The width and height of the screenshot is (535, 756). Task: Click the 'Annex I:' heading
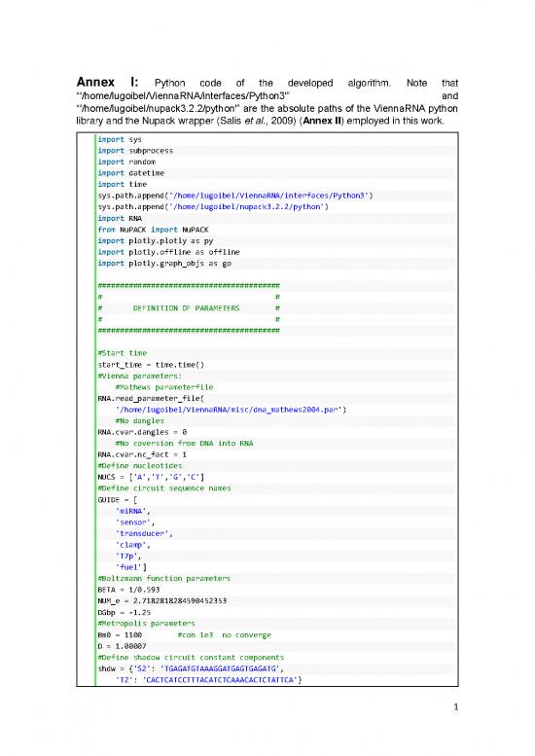pyautogui.click(x=107, y=82)
